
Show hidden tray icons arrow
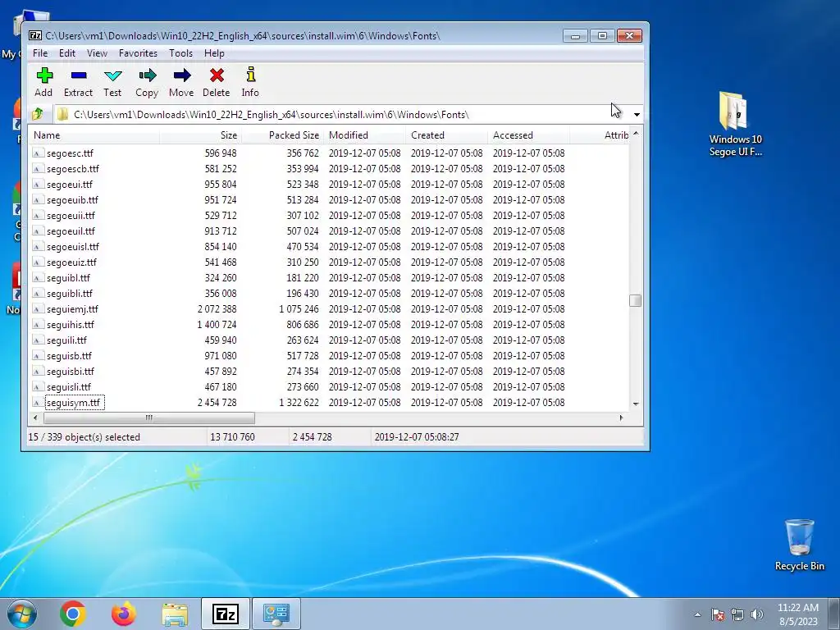pyautogui.click(x=697, y=614)
